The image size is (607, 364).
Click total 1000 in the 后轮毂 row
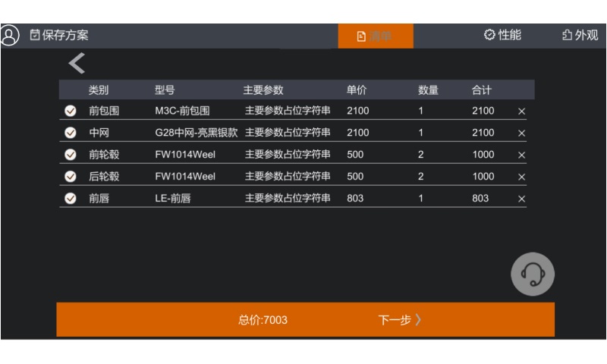tap(483, 177)
